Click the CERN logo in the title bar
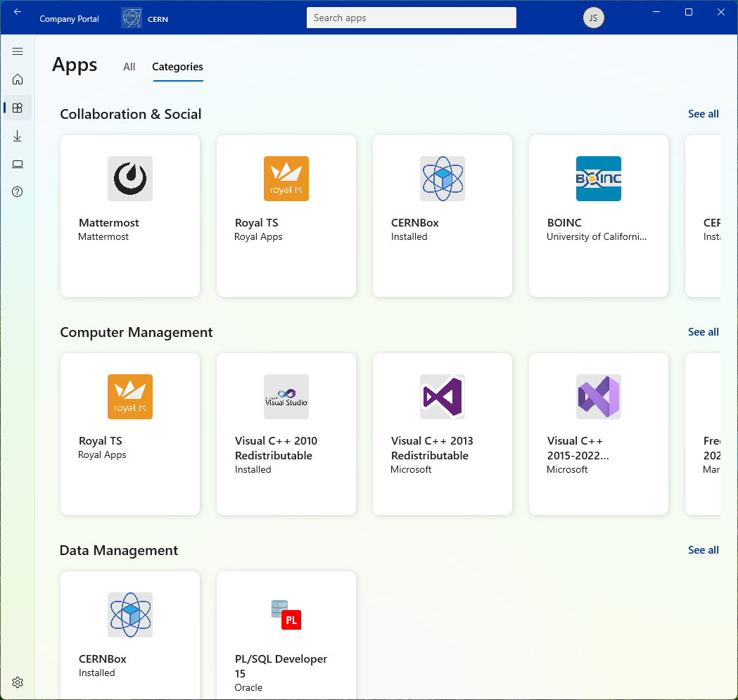The width and height of the screenshot is (738, 700). (132, 18)
